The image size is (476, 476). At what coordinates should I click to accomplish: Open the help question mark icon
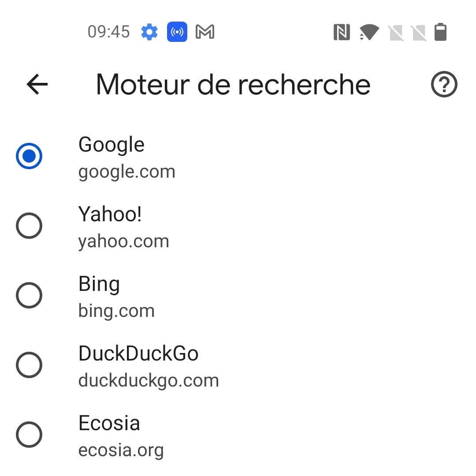444,84
